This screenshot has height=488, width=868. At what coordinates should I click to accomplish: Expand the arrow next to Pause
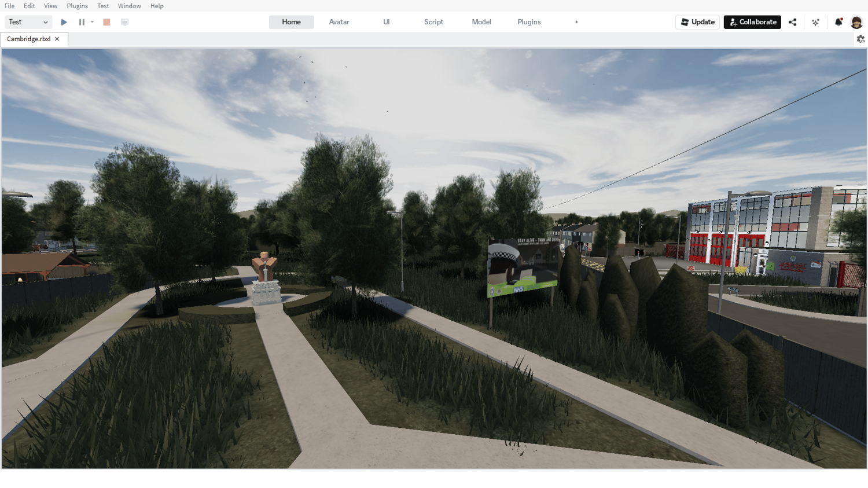pos(92,22)
